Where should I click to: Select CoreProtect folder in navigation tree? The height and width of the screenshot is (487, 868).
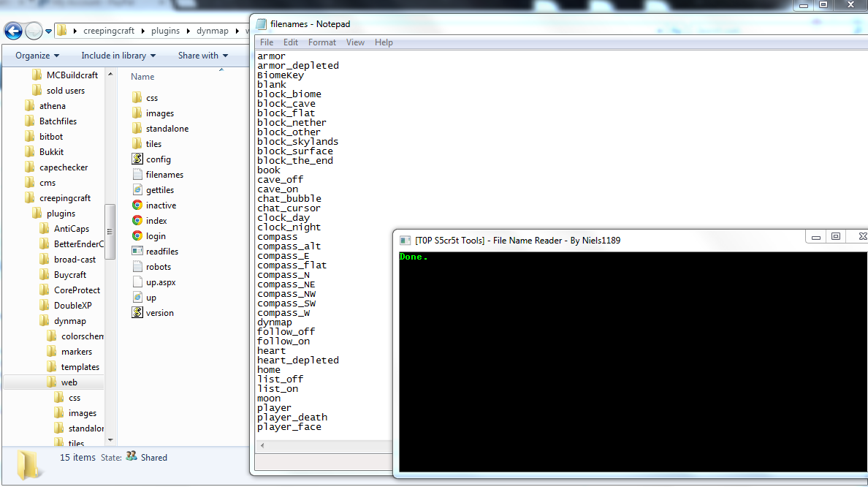click(x=69, y=290)
